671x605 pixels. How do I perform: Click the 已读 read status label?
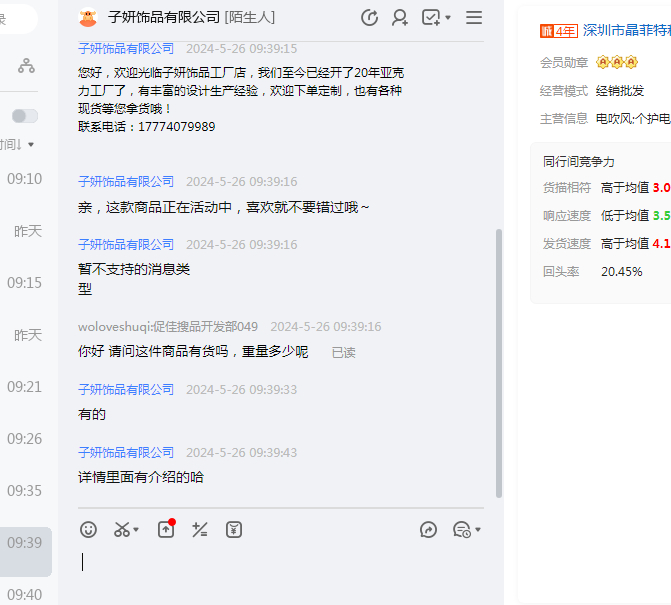344,353
